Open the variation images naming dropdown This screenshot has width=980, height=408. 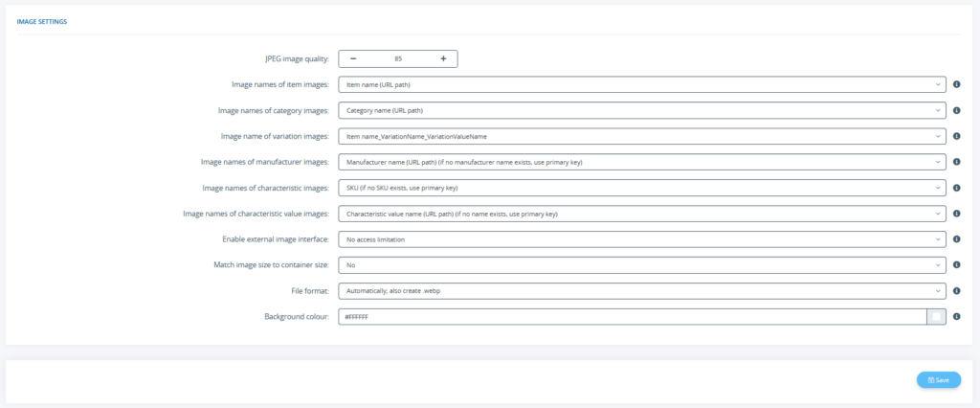[642, 136]
